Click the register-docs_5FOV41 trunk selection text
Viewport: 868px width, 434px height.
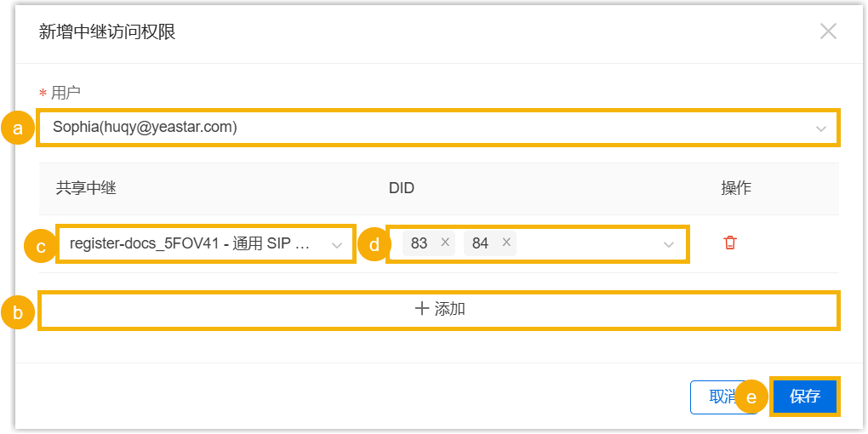tap(191, 244)
